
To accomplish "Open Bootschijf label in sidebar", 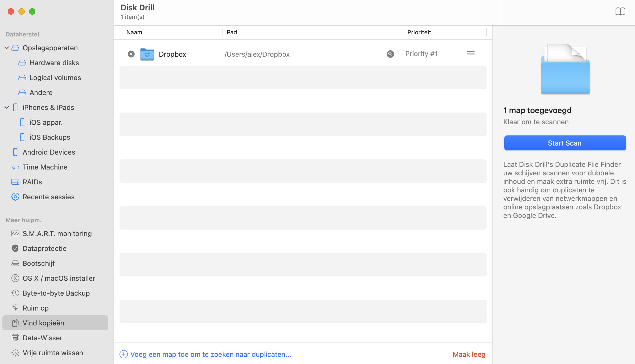I will [x=39, y=263].
